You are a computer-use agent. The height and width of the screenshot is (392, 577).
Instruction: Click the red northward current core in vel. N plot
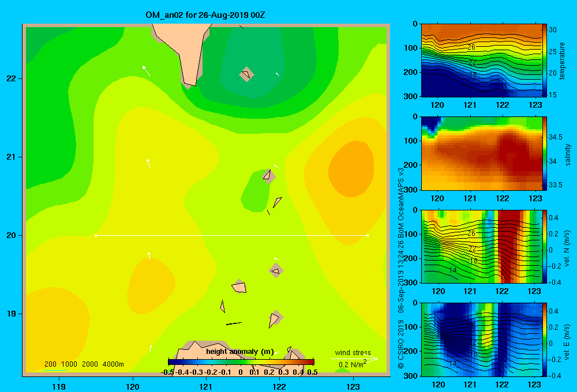pyautogui.click(x=511, y=246)
